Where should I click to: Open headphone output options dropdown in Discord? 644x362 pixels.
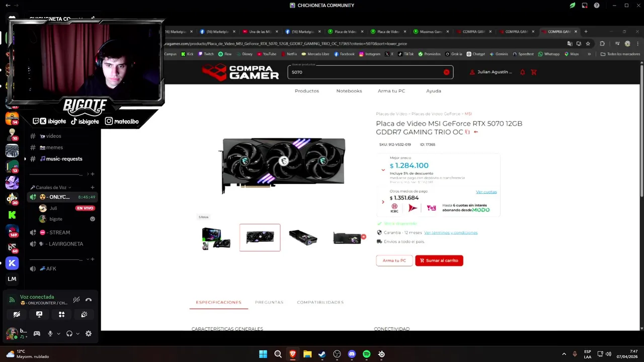point(77,333)
